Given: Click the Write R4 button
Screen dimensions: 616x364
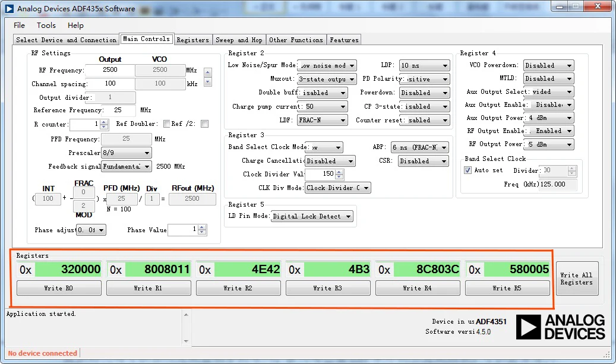Looking at the screenshot, I should 417,288.
